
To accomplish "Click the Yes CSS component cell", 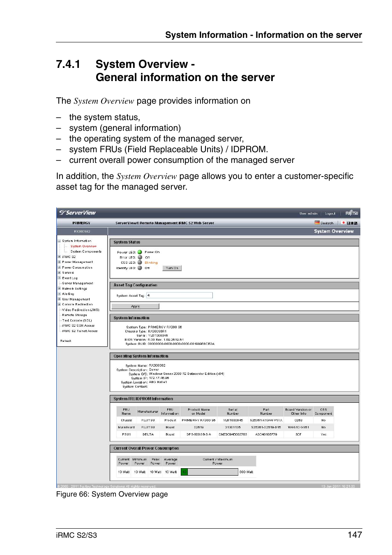I will pos(324,434).
